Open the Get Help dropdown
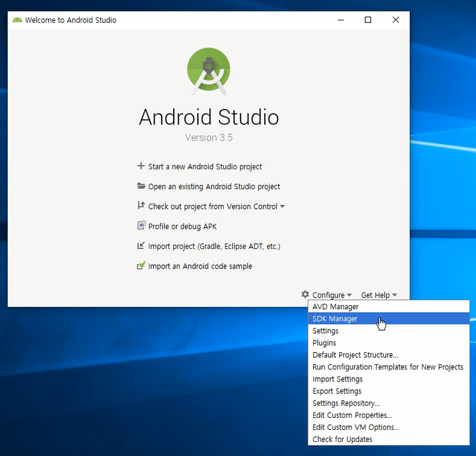This screenshot has height=456, width=476. click(x=379, y=295)
